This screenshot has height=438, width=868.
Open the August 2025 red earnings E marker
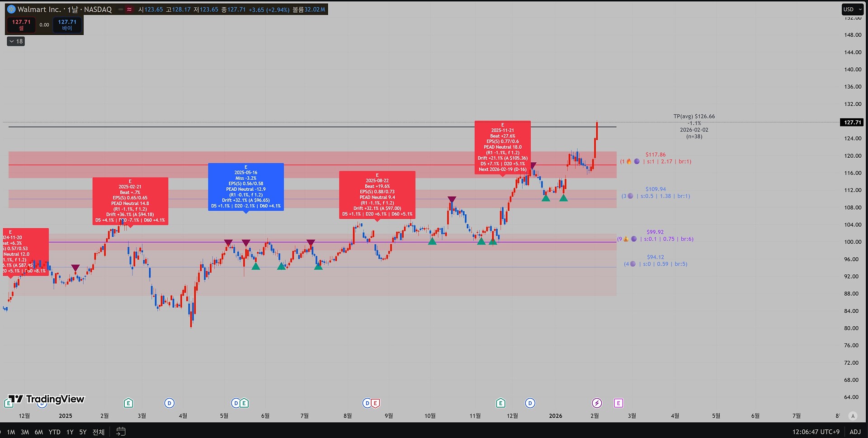(375, 403)
